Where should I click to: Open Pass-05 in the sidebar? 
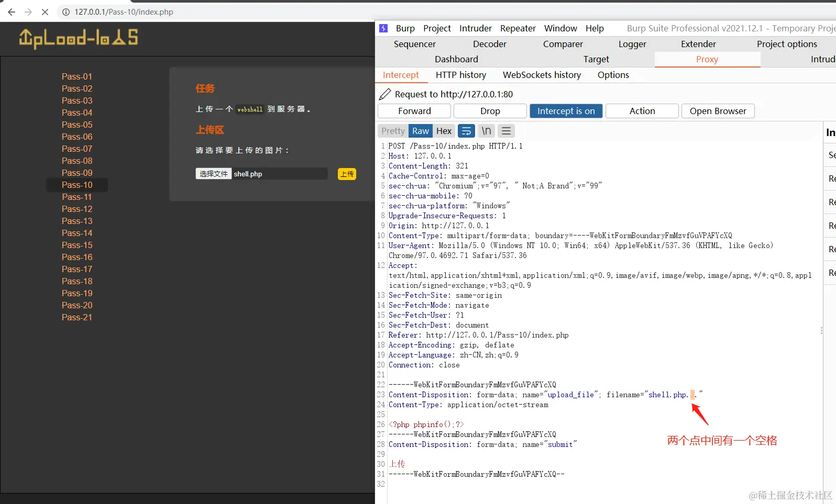click(77, 125)
